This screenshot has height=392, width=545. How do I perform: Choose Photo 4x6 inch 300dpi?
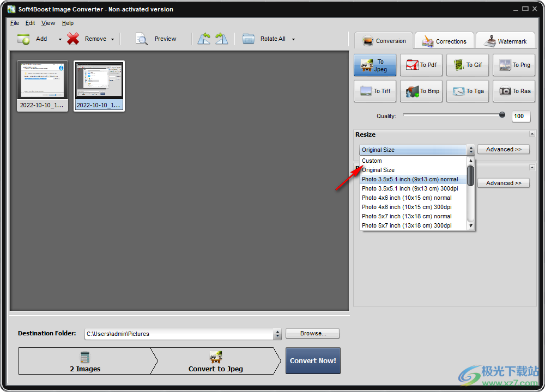pyautogui.click(x=414, y=207)
